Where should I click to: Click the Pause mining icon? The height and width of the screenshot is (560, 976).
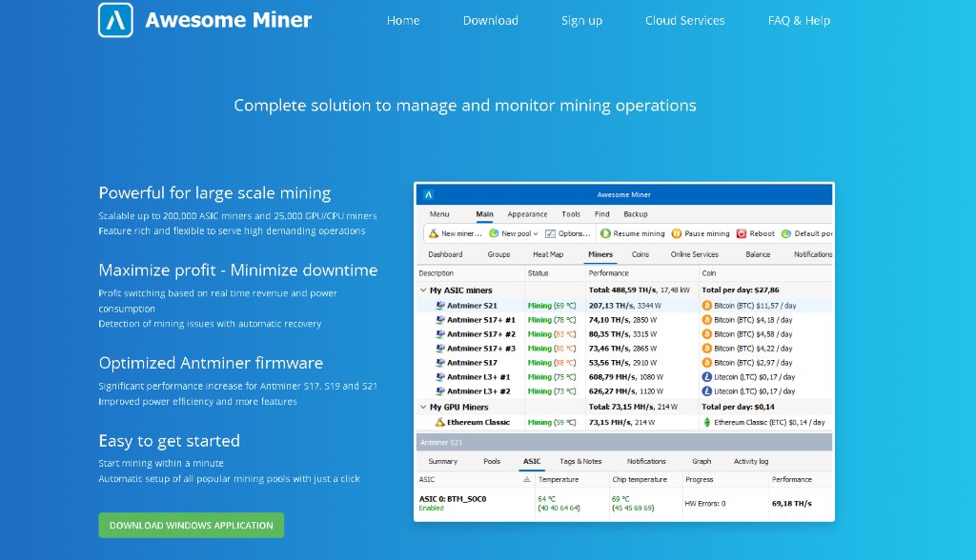pyautogui.click(x=677, y=233)
